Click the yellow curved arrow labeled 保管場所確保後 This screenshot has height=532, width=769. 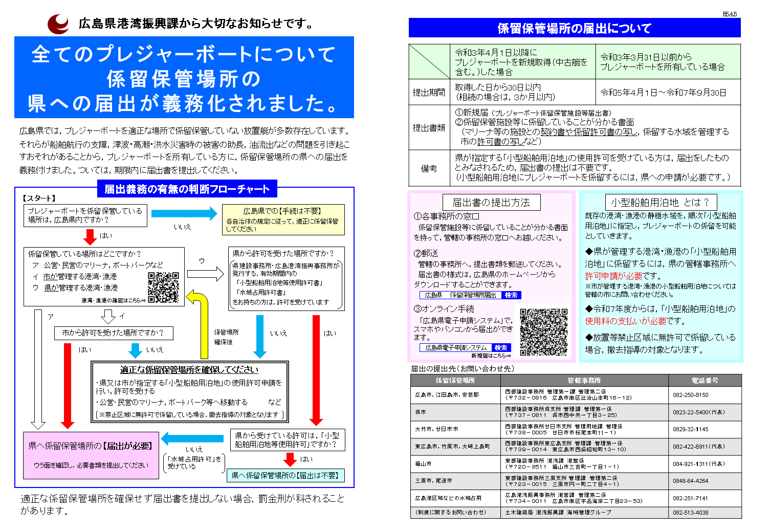coord(197,323)
